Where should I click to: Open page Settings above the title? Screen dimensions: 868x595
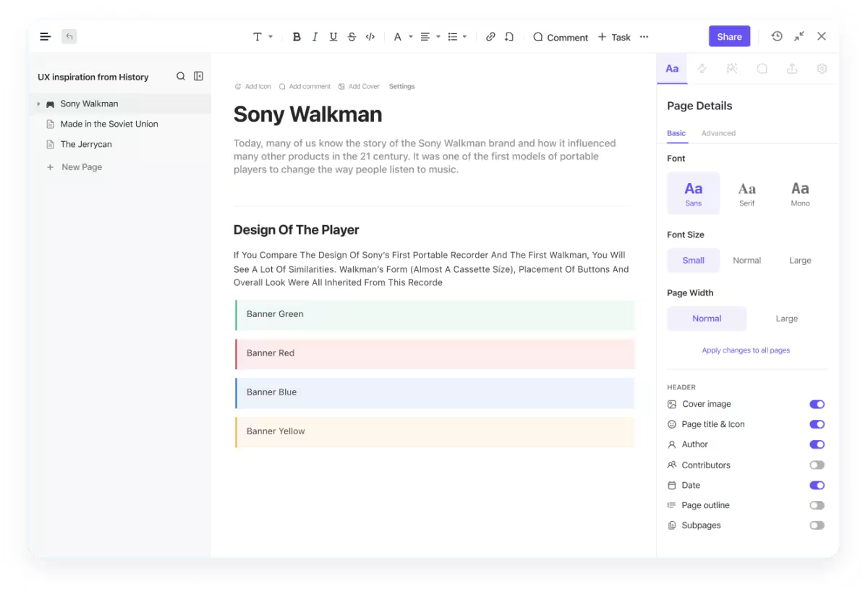coord(402,86)
